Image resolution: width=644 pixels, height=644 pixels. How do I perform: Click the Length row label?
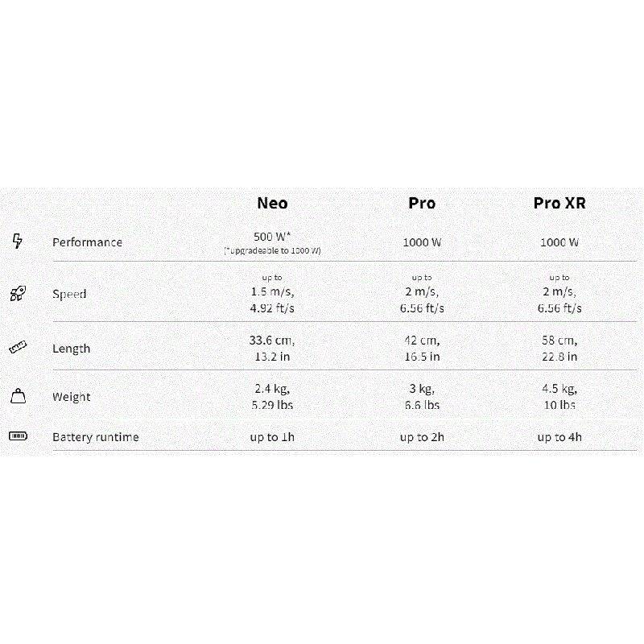71,349
